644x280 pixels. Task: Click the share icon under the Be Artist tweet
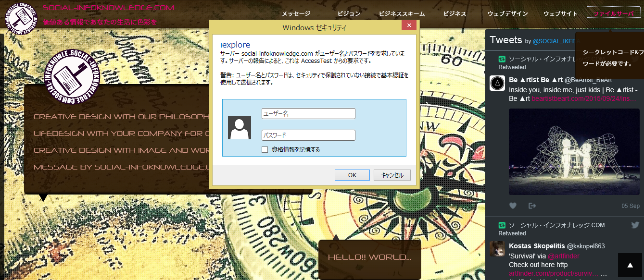coord(532,206)
